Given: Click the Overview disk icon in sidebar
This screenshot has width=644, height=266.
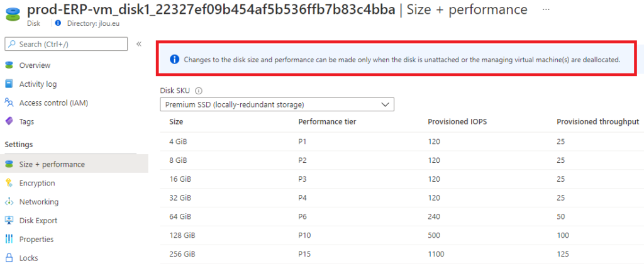Looking at the screenshot, I should tap(9, 65).
